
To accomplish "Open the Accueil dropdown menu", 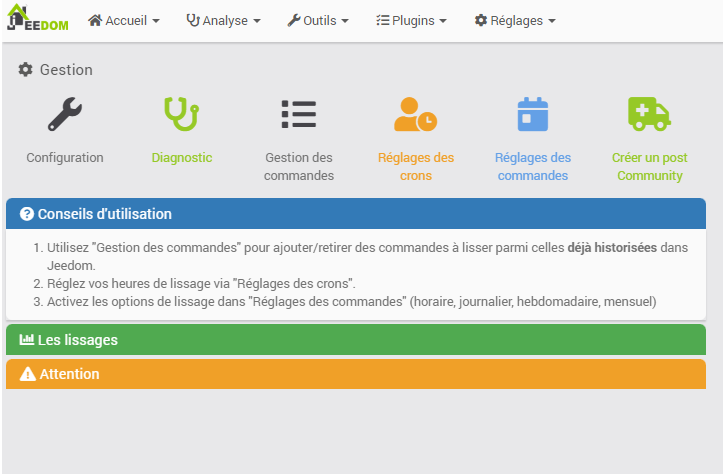I will coord(124,20).
